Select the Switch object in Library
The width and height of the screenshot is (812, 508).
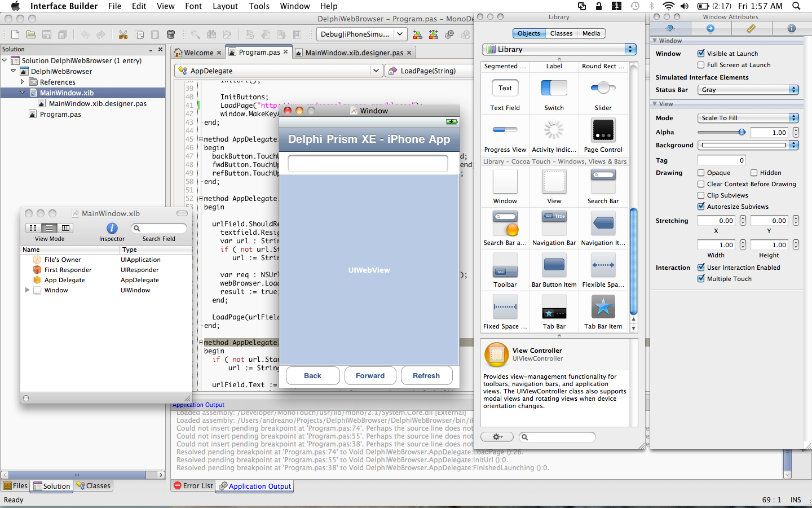[x=554, y=88]
